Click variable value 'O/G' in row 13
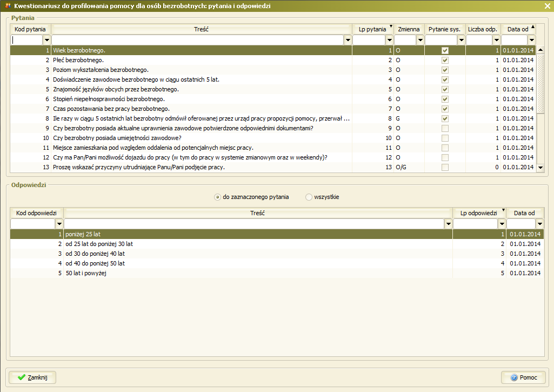This screenshot has height=392, width=554. [401, 167]
